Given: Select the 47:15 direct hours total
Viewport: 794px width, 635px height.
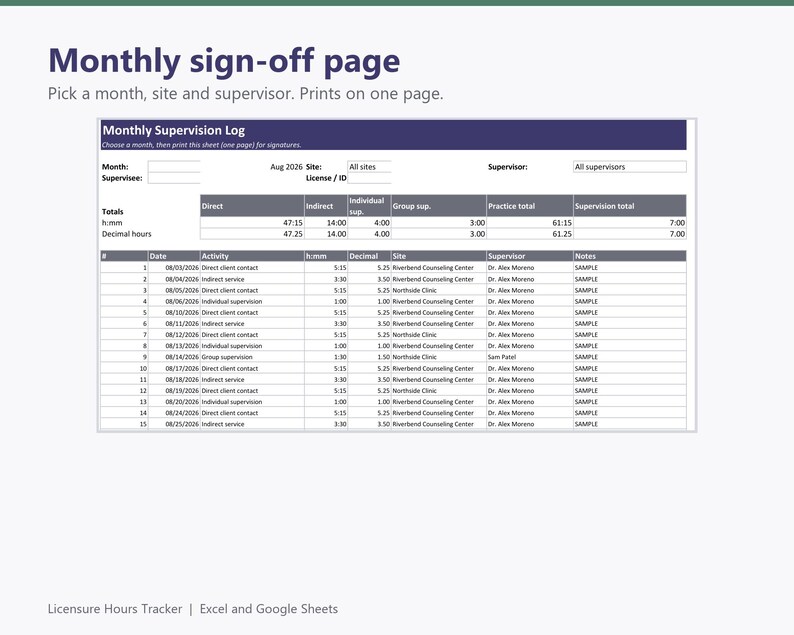Looking at the screenshot, I should 252,223.
